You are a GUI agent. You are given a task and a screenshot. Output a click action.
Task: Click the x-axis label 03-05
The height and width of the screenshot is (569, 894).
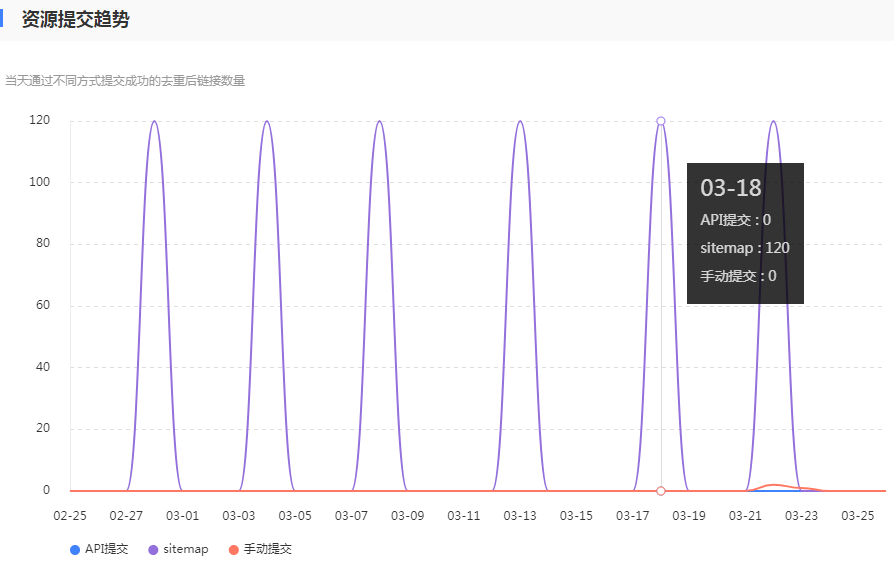click(x=295, y=516)
